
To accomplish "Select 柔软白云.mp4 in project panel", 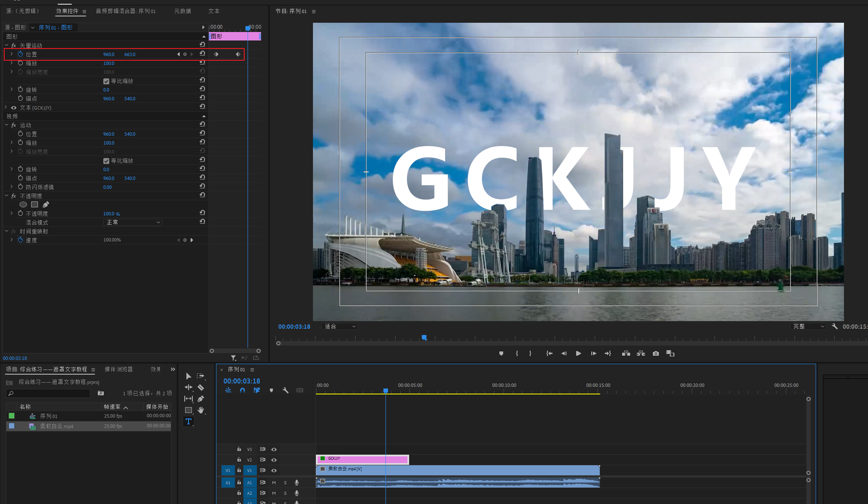I will point(57,426).
